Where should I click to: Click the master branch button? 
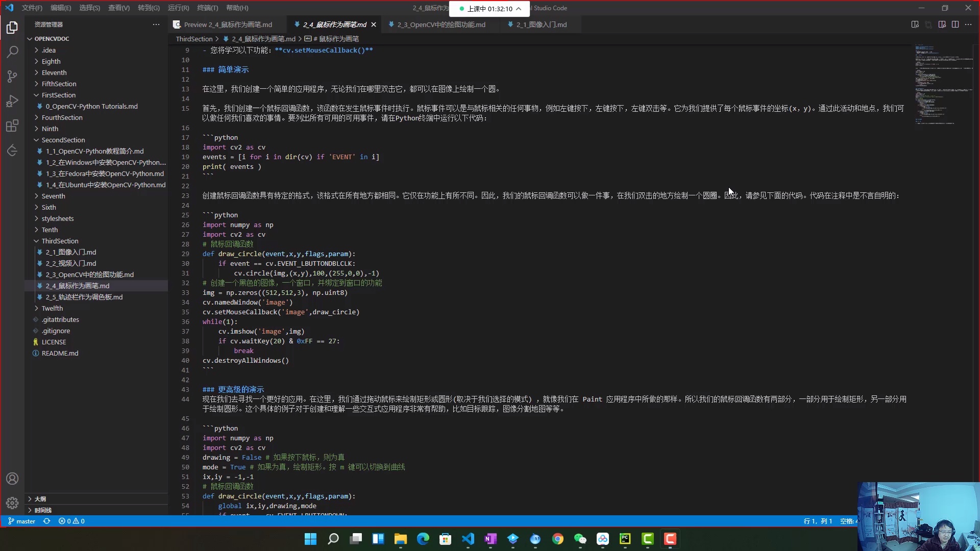[21, 521]
